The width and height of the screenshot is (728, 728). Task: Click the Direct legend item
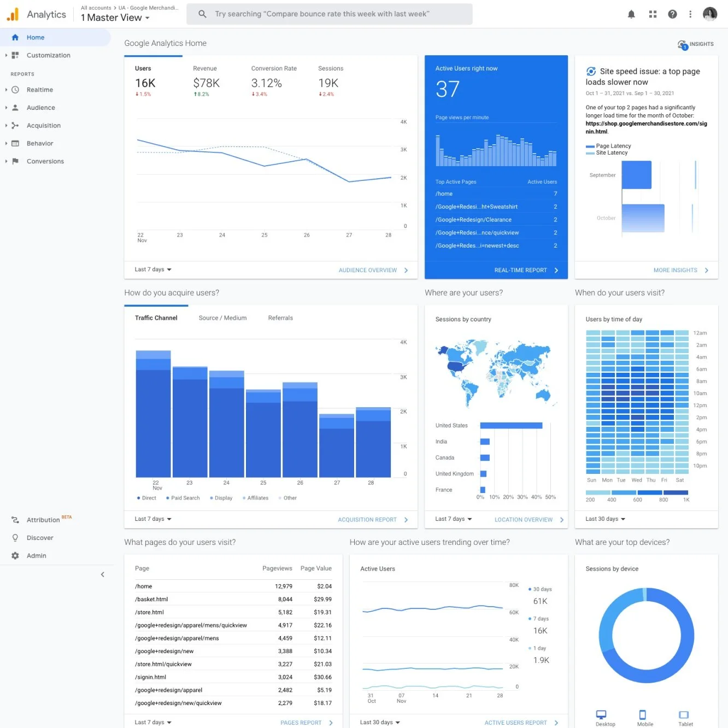point(146,498)
